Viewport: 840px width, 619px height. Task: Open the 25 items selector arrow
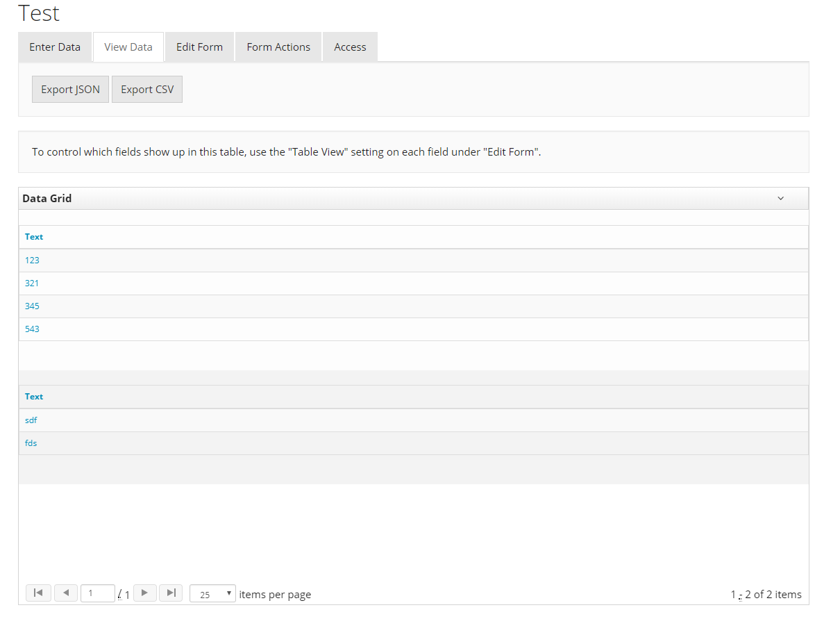tap(229, 593)
